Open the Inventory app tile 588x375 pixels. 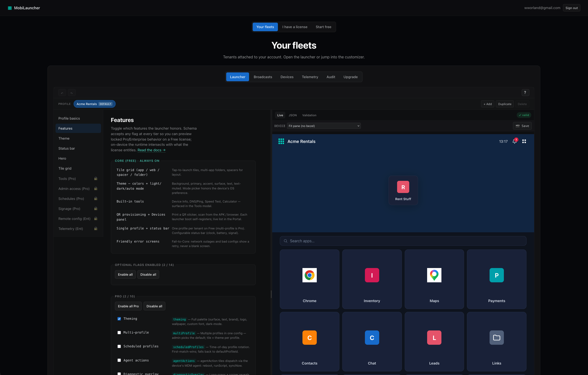pyautogui.click(x=372, y=279)
